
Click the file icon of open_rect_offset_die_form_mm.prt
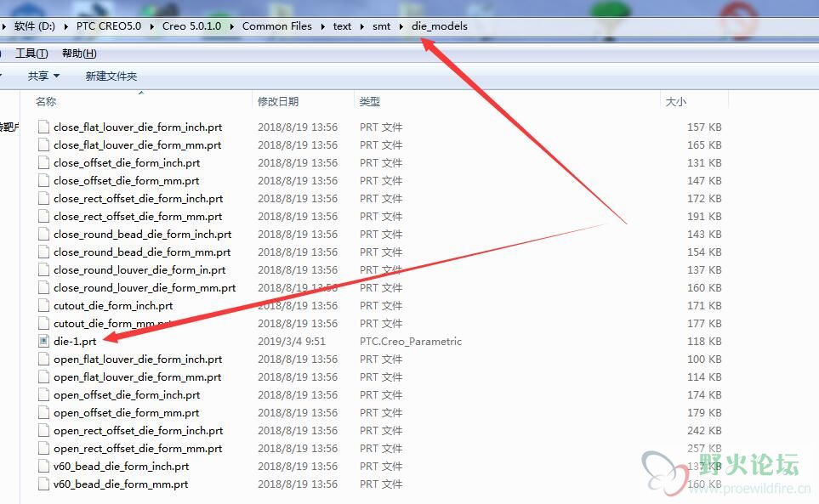click(44, 448)
